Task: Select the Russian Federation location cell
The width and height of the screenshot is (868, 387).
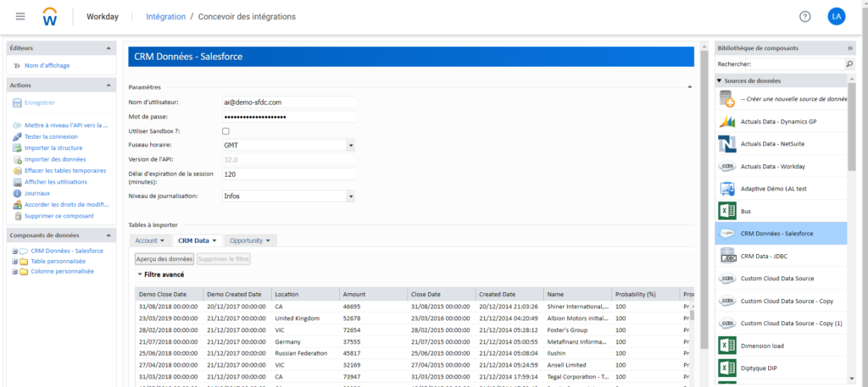Action: pyautogui.click(x=305, y=353)
